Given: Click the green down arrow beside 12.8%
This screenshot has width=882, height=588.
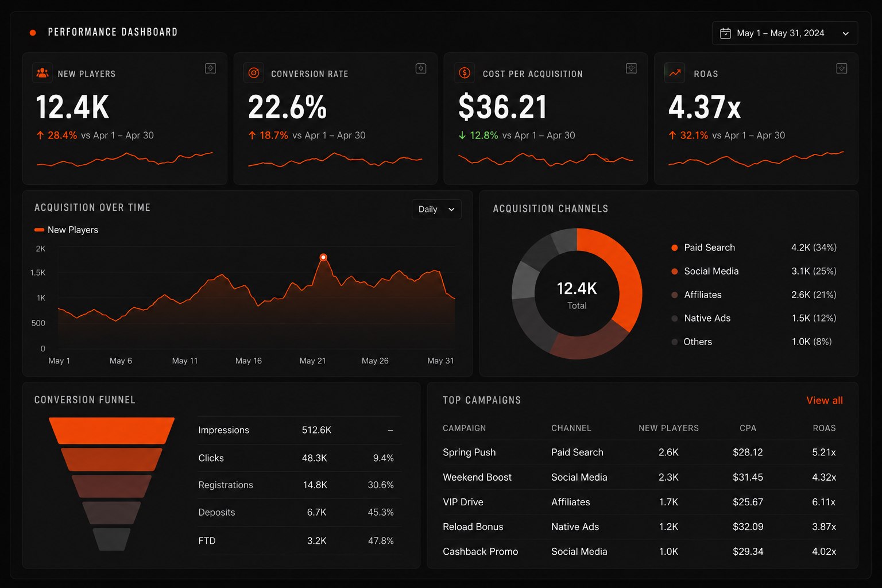Looking at the screenshot, I should (462, 136).
